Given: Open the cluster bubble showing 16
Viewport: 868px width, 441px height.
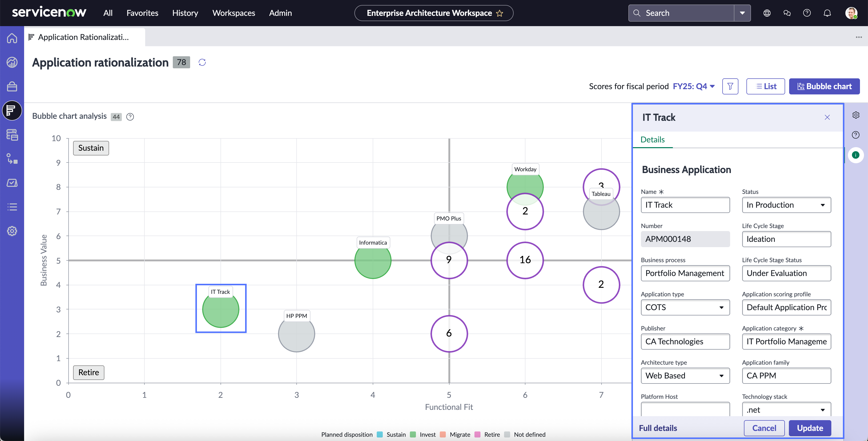Looking at the screenshot, I should point(525,260).
